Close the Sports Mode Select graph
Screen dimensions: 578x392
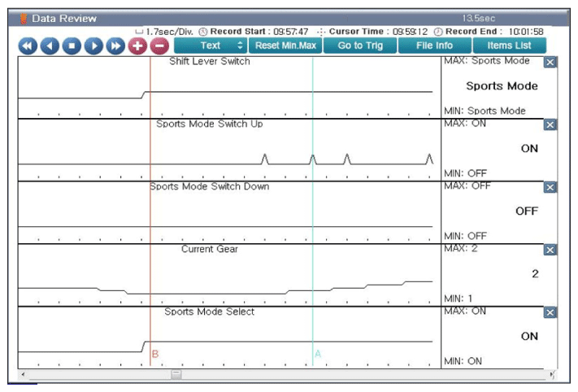(550, 313)
